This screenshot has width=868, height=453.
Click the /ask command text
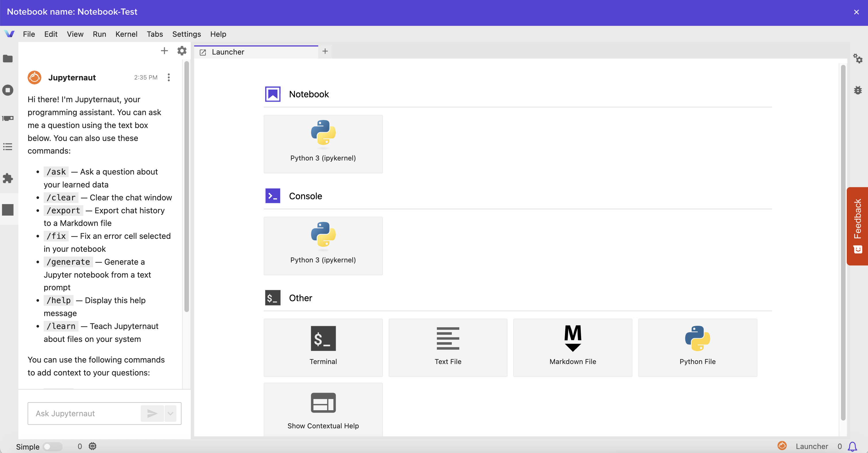56,172
